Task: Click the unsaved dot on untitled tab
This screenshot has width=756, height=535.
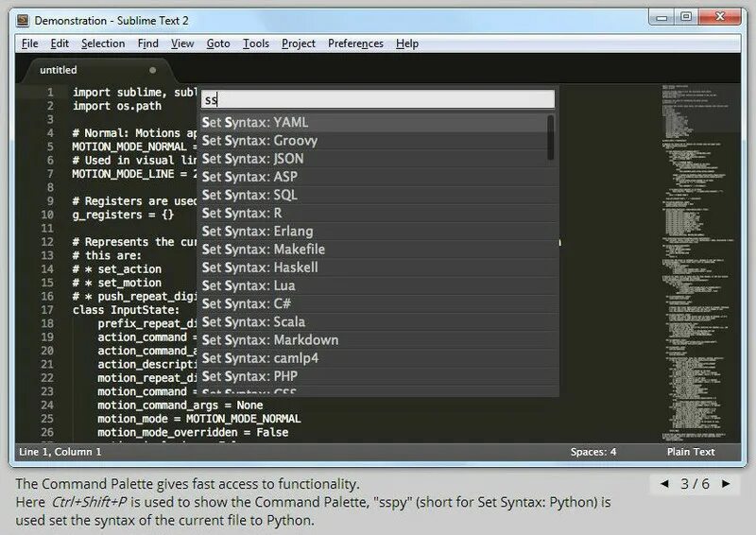Action: pos(152,70)
